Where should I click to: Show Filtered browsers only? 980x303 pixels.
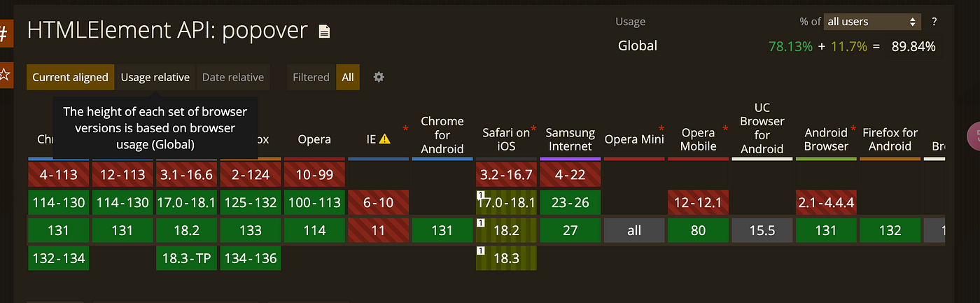[x=311, y=77]
